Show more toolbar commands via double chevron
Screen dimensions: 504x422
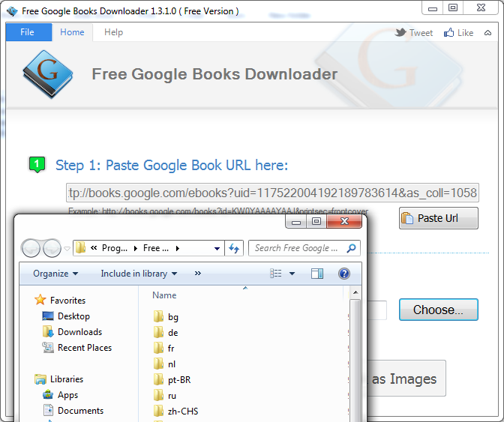point(198,274)
